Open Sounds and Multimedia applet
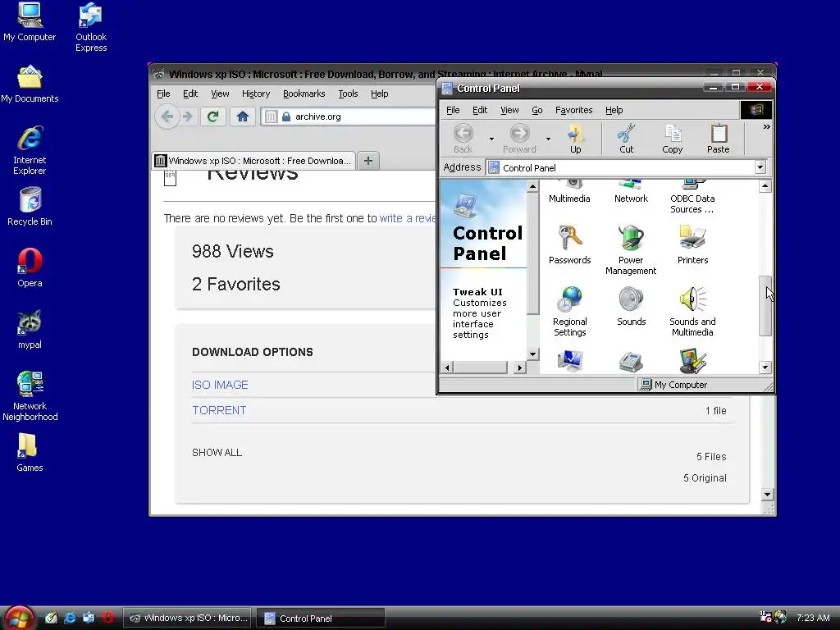Screen dimensions: 840x630 tap(692, 312)
